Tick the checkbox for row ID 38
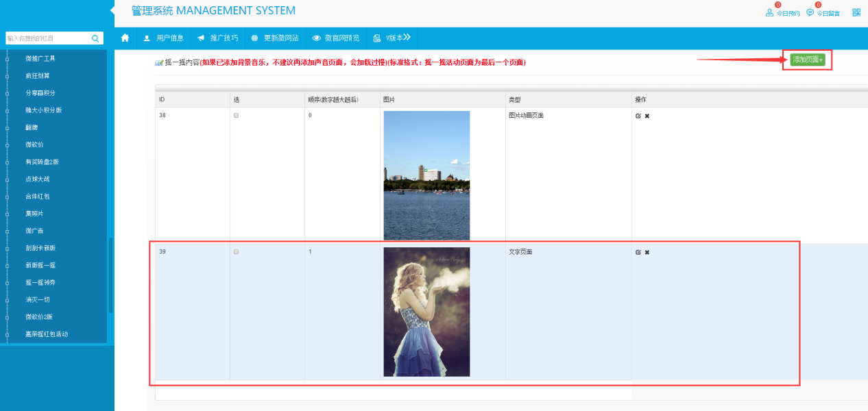This screenshot has height=411, width=868. click(x=237, y=116)
